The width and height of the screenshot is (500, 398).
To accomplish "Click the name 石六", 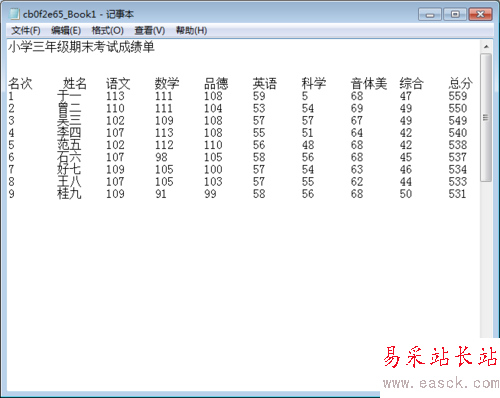I will [x=69, y=157].
